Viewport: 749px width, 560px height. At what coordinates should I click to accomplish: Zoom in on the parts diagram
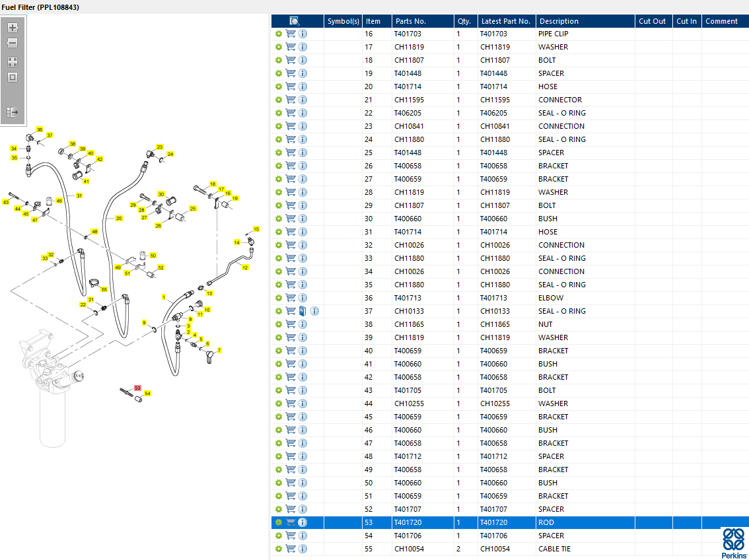tap(13, 28)
